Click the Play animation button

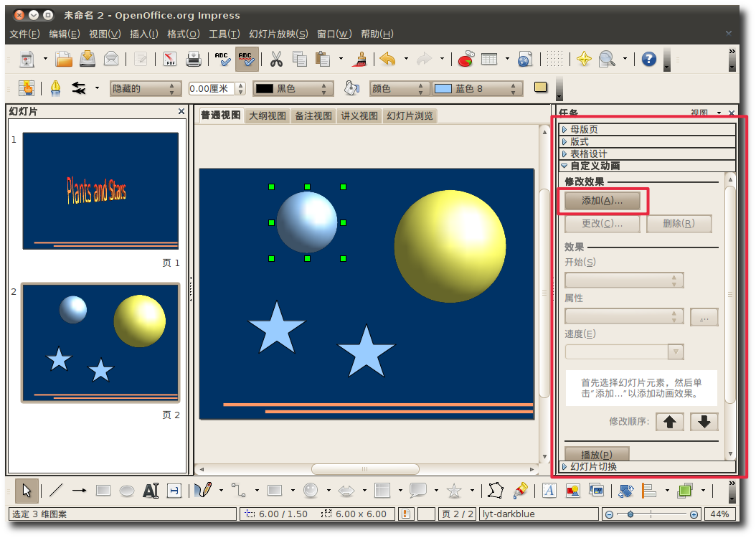597,454
